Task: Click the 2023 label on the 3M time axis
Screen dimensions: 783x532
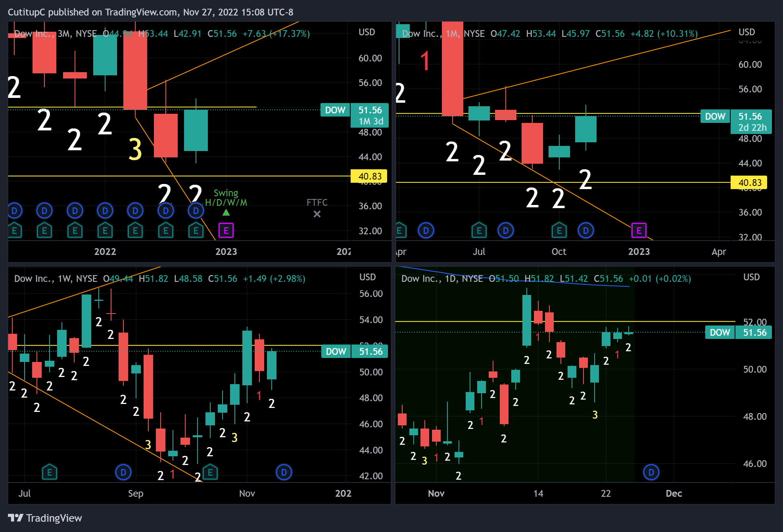Action: click(x=226, y=252)
